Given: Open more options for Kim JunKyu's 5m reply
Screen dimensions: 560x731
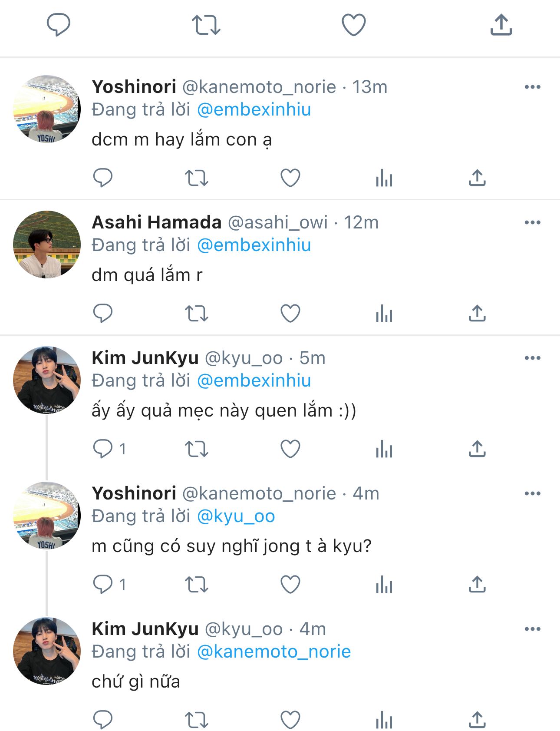Looking at the screenshot, I should 532,358.
